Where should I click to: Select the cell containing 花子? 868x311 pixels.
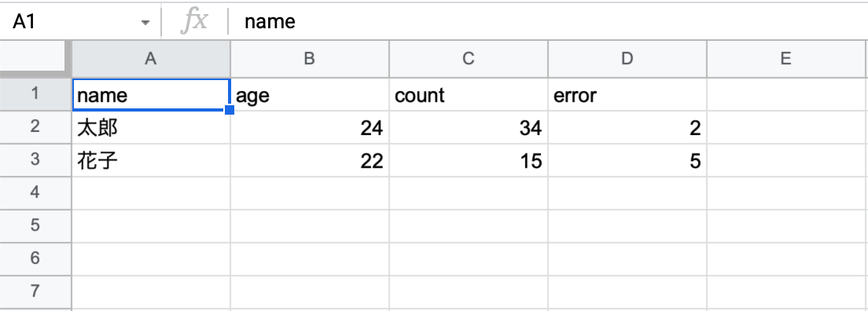pos(151,160)
